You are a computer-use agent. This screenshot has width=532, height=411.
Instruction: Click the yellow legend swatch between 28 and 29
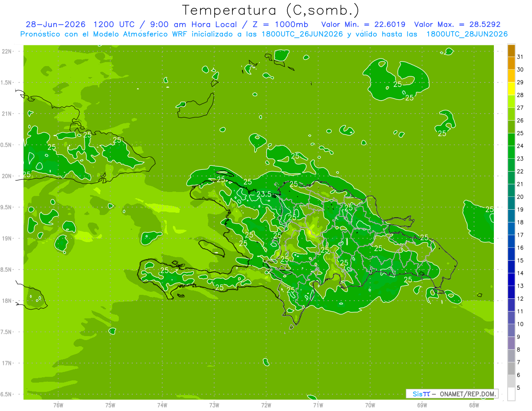click(x=511, y=89)
